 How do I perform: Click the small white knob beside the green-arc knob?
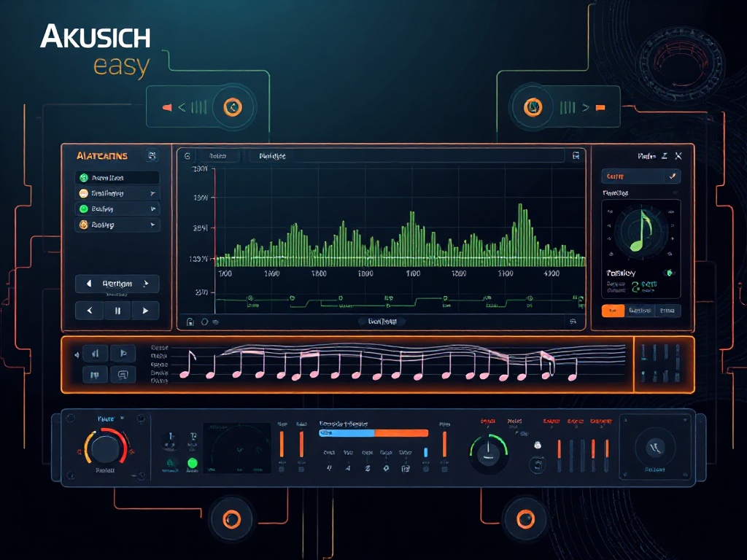point(538,446)
